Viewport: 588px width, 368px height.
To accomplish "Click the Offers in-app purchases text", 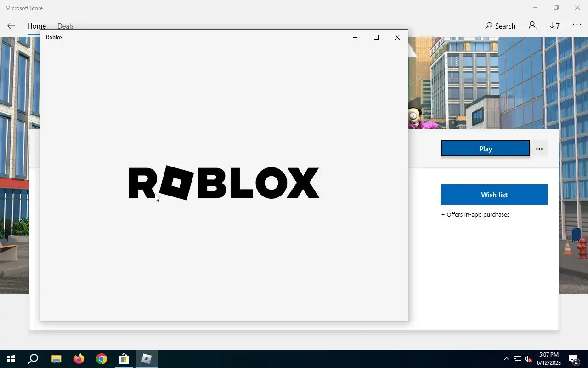I will pos(475,214).
